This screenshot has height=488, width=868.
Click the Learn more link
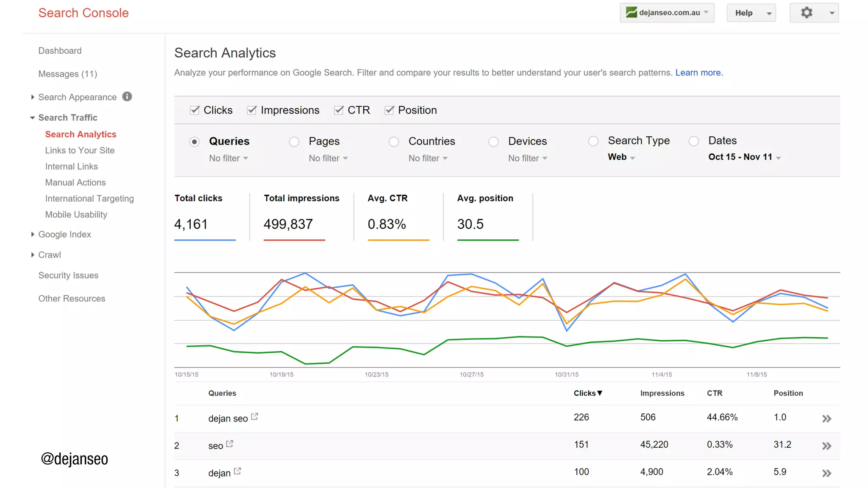point(698,72)
